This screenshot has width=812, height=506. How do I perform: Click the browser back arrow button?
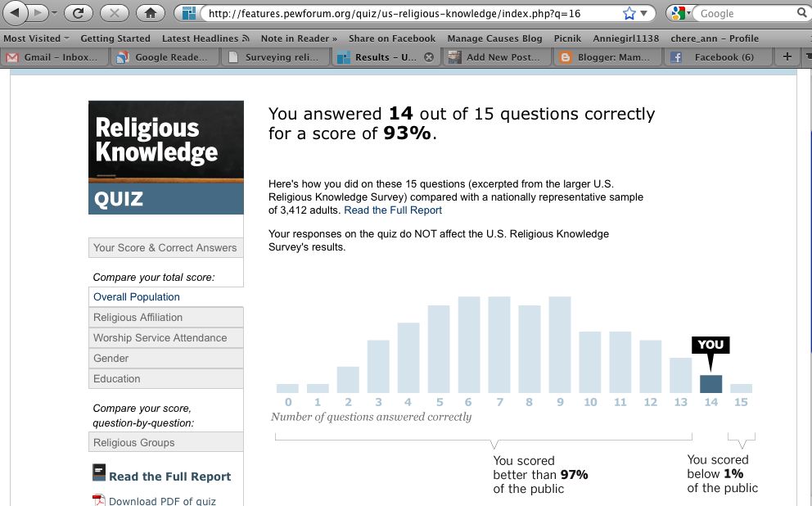coord(18,13)
